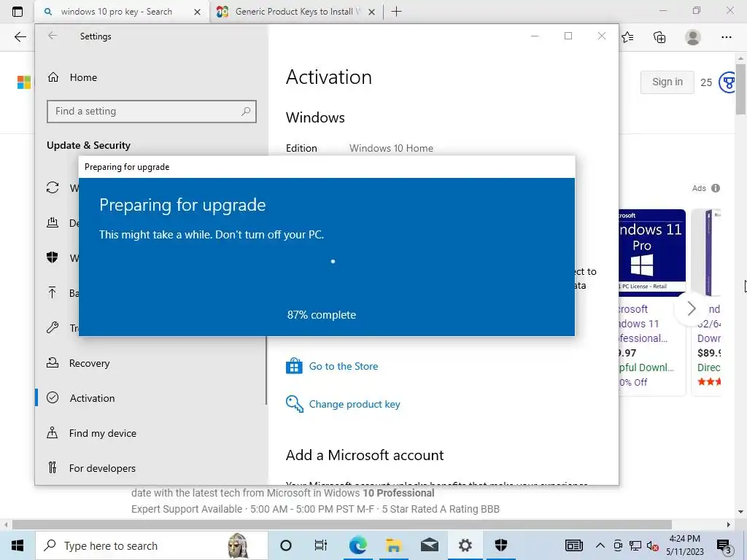Show hidden system tray icons
The image size is (747, 560).
600,545
